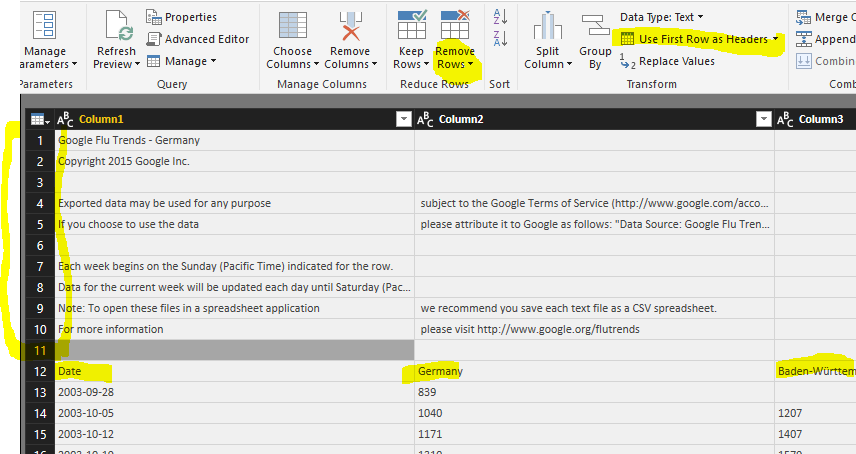Click cell 'If you choose to use the data'
This screenshot has width=856, height=454.
point(235,224)
